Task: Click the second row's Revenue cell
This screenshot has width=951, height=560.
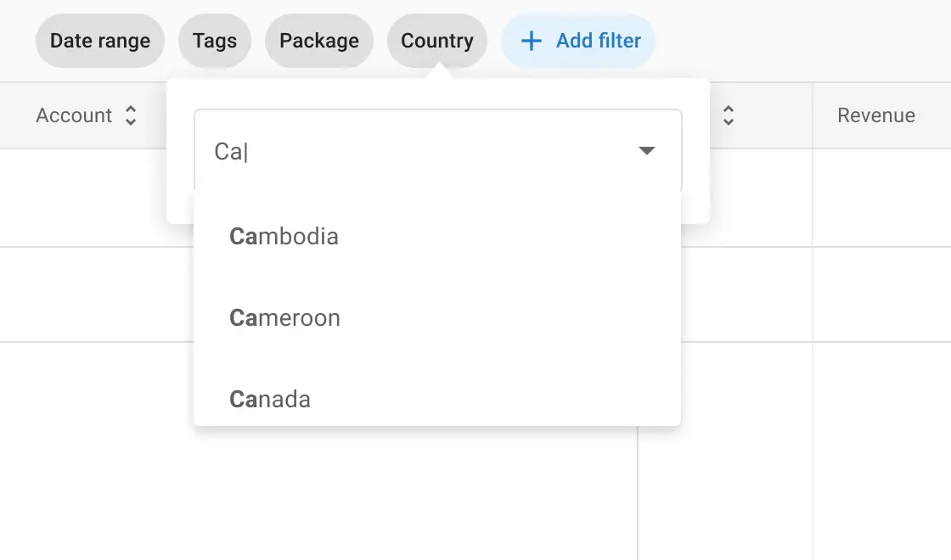Action: pyautogui.click(x=881, y=294)
